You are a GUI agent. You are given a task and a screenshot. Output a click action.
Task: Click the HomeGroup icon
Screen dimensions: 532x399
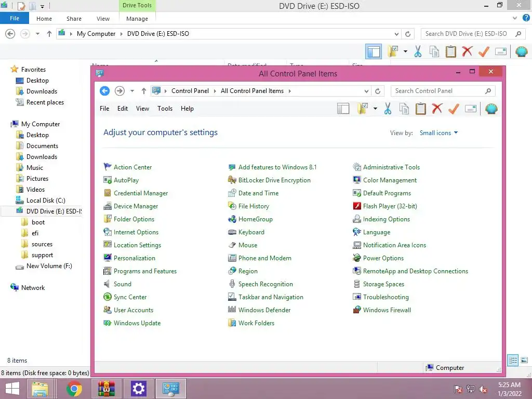point(232,219)
